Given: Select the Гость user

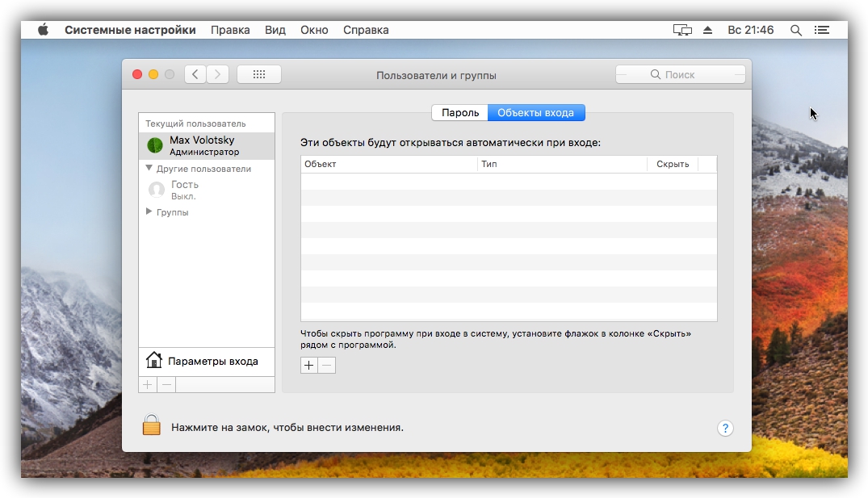Looking at the screenshot, I should click(x=207, y=190).
